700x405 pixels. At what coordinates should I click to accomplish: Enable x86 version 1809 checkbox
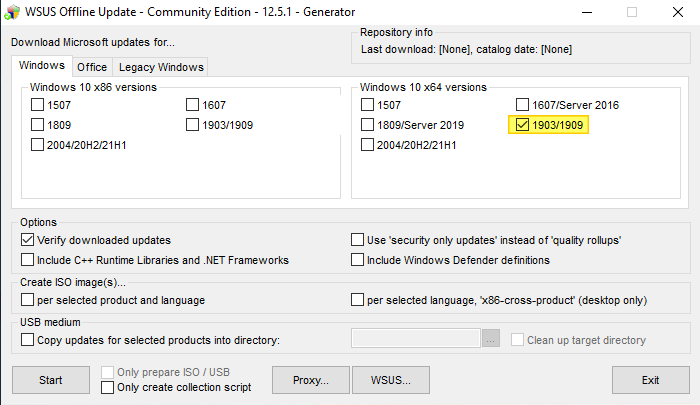[38, 125]
